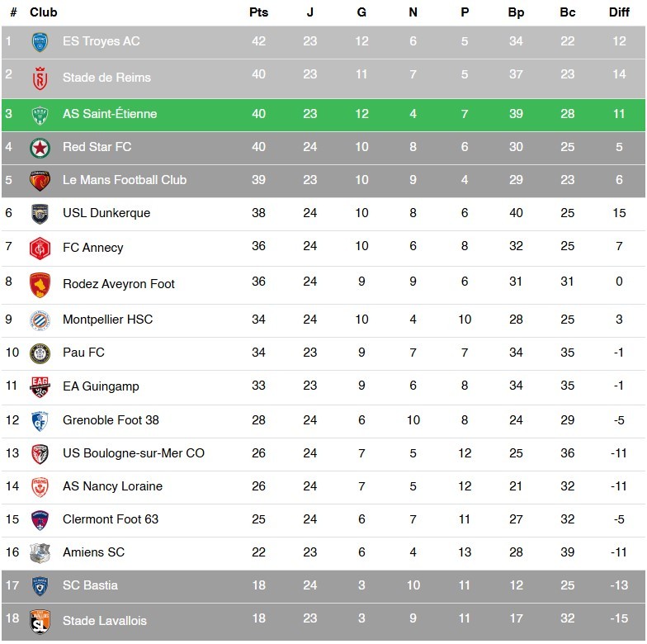The width and height of the screenshot is (647, 644).
Task: Open the Clermont Foot 63 link
Action: point(111,519)
